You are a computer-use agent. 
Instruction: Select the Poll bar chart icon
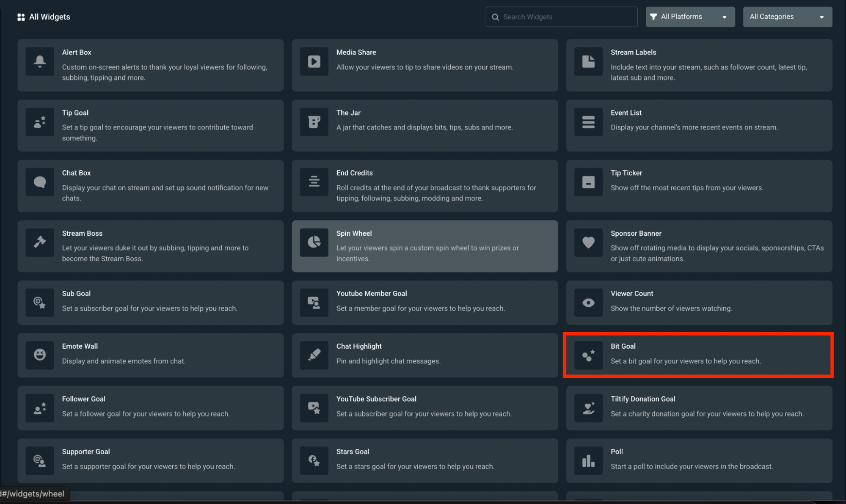(588, 461)
